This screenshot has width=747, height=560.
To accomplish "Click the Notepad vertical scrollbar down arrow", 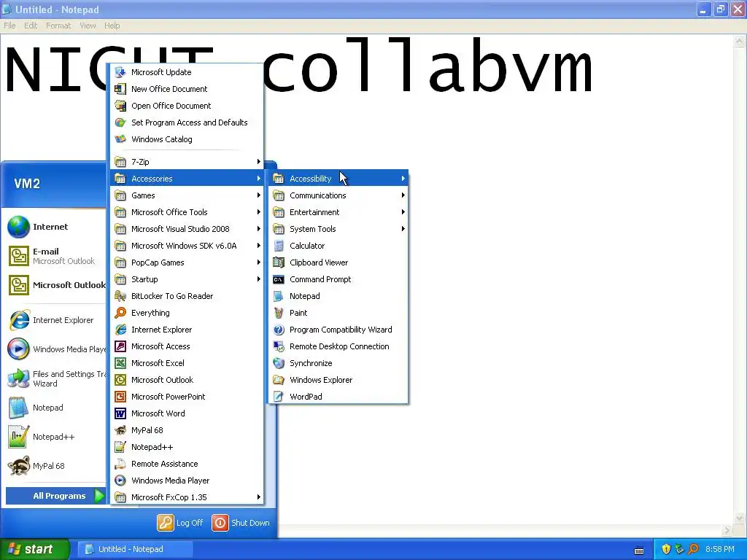I will (x=740, y=518).
